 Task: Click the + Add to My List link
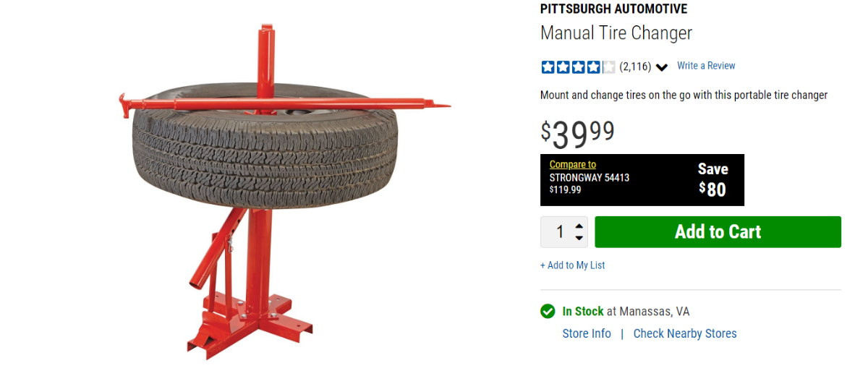coord(572,265)
